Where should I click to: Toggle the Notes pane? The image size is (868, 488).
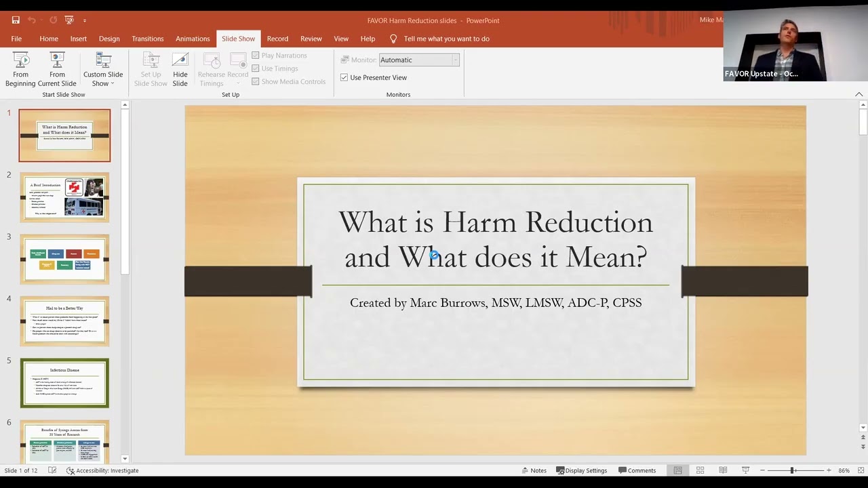[x=534, y=470]
